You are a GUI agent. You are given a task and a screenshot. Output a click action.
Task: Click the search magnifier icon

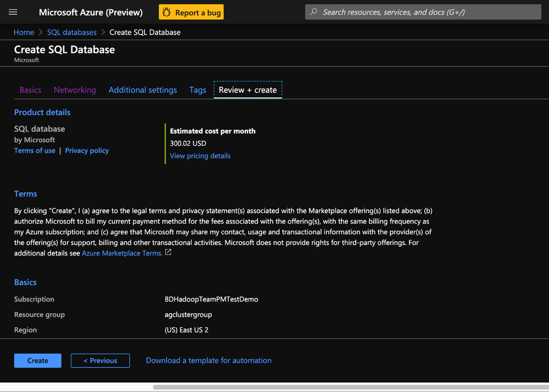(314, 12)
